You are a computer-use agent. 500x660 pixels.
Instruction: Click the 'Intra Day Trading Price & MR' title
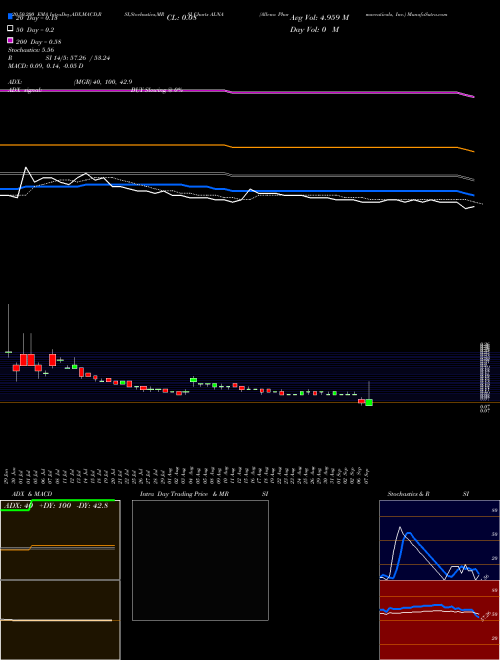click(184, 494)
